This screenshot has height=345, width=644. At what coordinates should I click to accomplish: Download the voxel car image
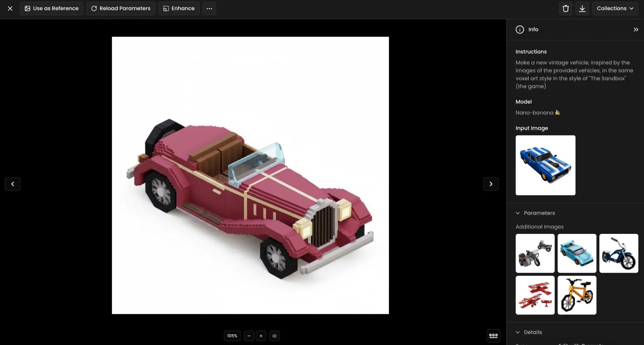[582, 8]
